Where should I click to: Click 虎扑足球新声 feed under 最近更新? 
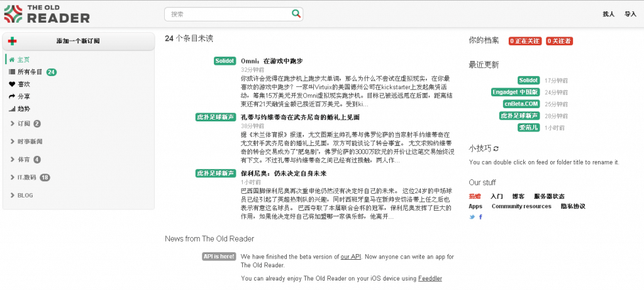coord(519,116)
